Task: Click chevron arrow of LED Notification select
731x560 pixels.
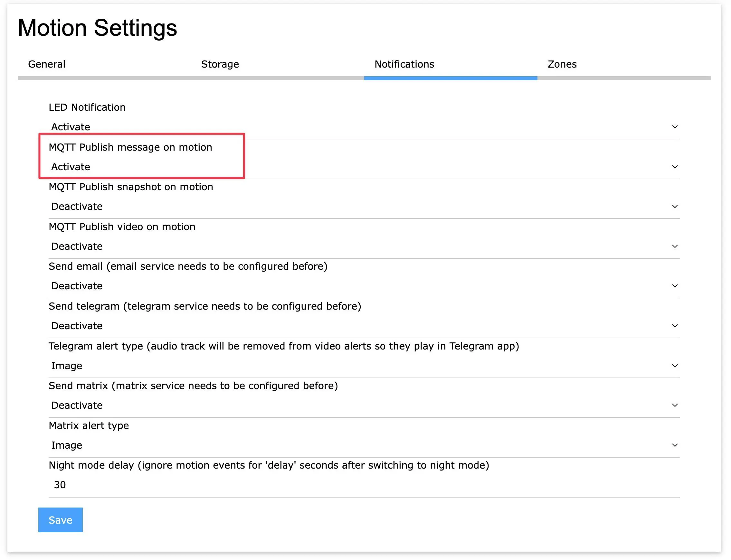Action: tap(675, 127)
